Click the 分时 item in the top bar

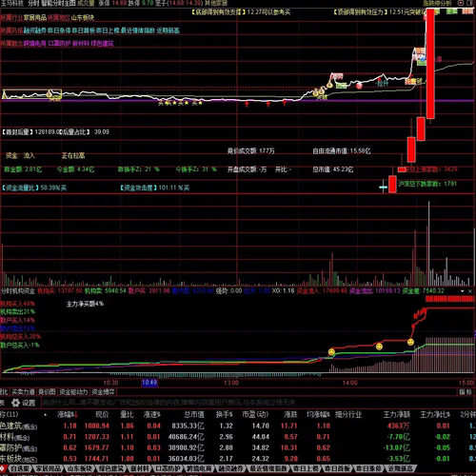click(32, 3)
